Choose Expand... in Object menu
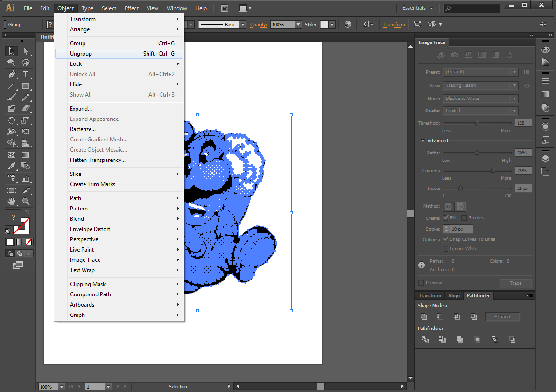 click(x=119, y=109)
